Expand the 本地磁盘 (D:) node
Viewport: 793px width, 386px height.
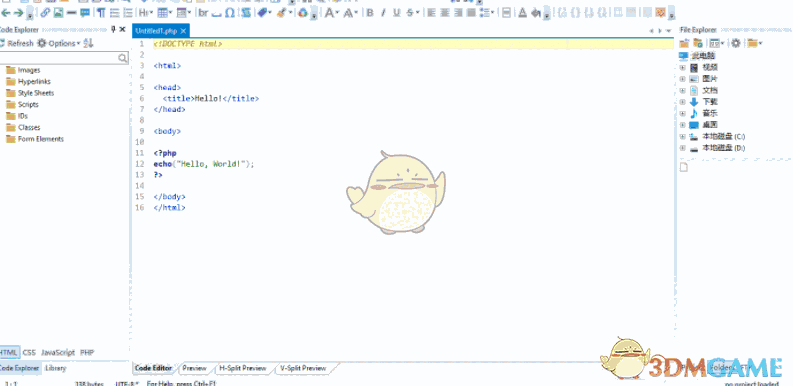point(682,148)
